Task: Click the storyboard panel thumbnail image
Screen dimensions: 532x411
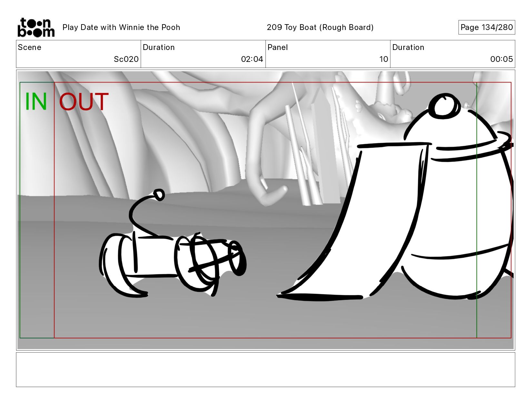Action: point(265,210)
